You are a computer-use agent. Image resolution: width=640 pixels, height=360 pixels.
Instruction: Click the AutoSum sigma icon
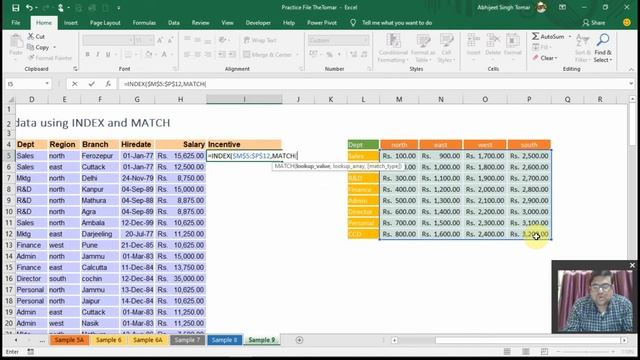(x=535, y=36)
